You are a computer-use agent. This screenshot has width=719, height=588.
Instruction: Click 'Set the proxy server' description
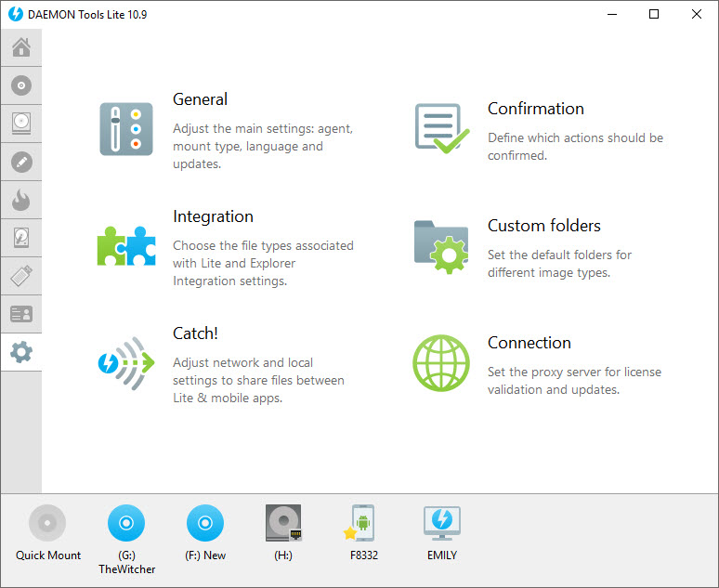point(575,380)
